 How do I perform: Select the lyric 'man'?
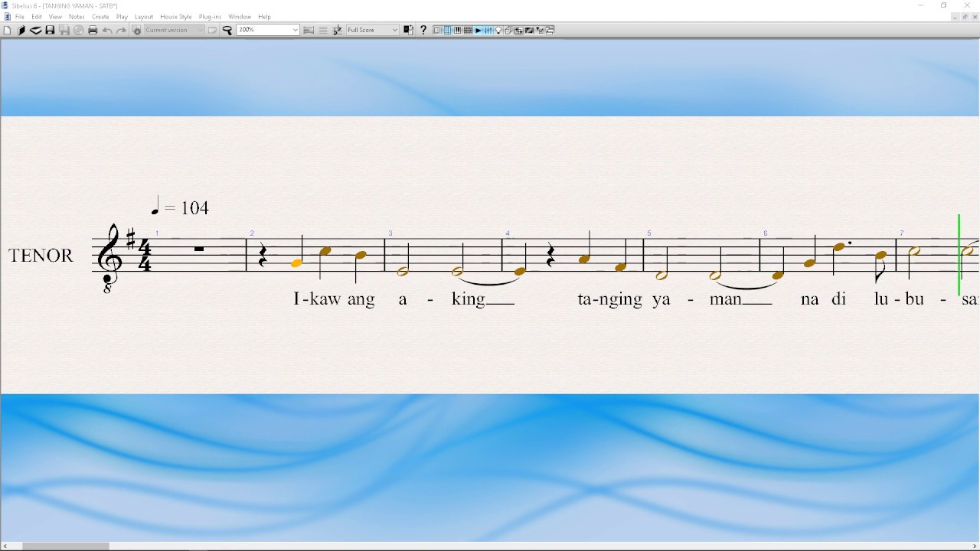tap(726, 299)
